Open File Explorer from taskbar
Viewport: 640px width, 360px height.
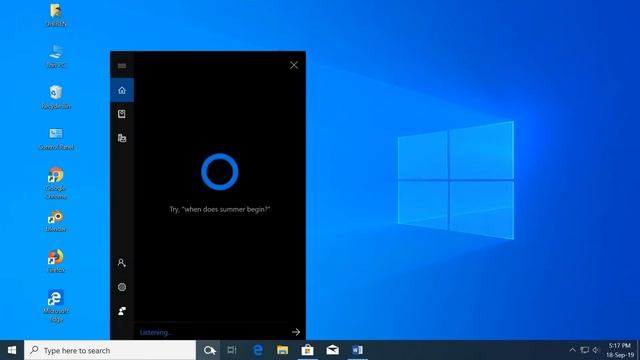pos(282,350)
